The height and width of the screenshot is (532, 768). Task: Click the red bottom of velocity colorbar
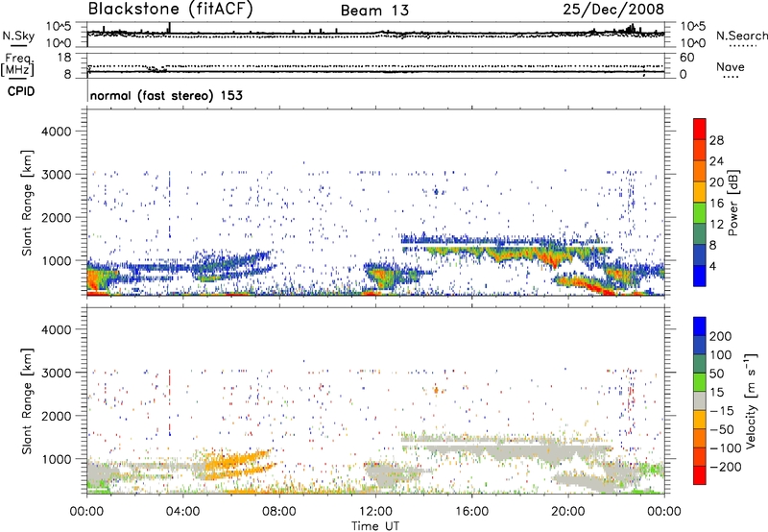point(700,475)
